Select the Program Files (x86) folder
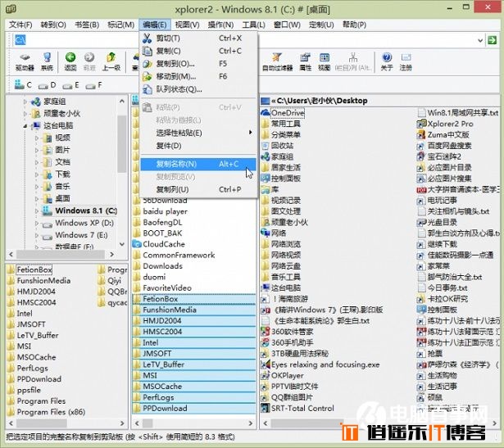504x448 pixels. point(51,412)
